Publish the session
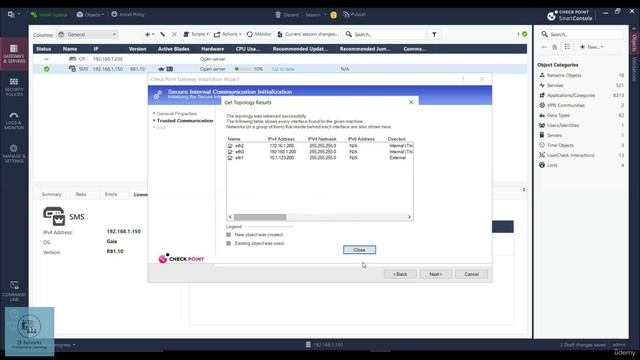This screenshot has height=360, width=640. click(354, 14)
